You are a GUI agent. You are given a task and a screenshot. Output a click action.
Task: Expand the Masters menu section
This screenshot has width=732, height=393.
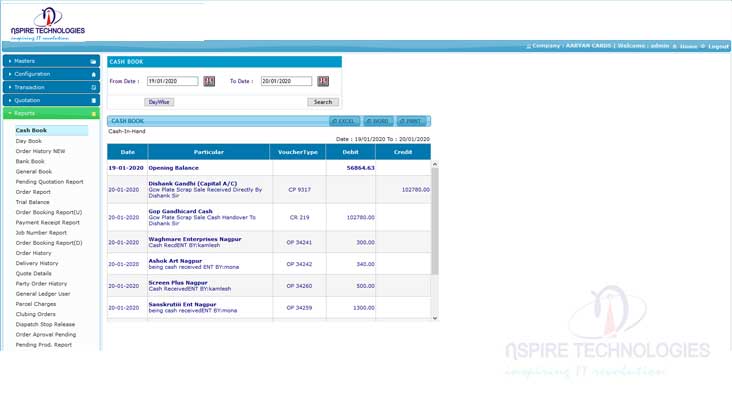coord(51,61)
